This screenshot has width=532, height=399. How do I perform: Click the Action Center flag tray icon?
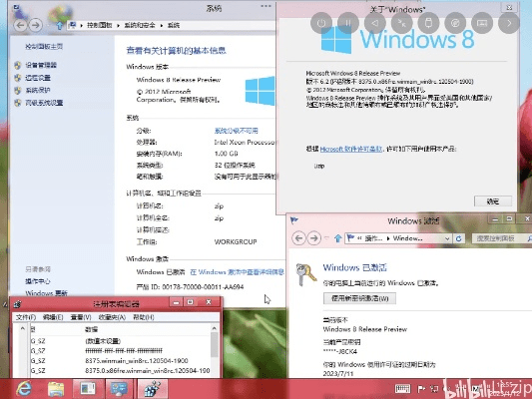(x=421, y=388)
